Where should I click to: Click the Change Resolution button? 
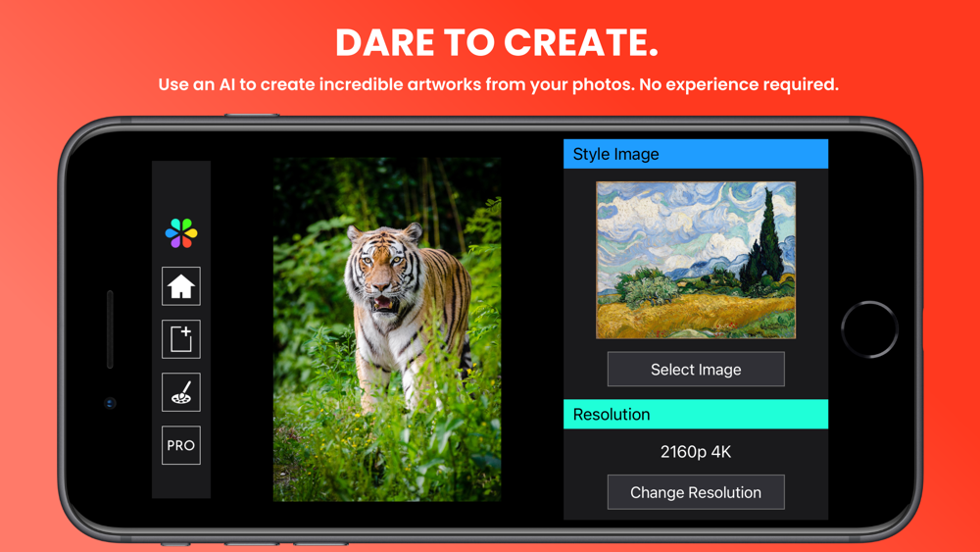coord(696,492)
